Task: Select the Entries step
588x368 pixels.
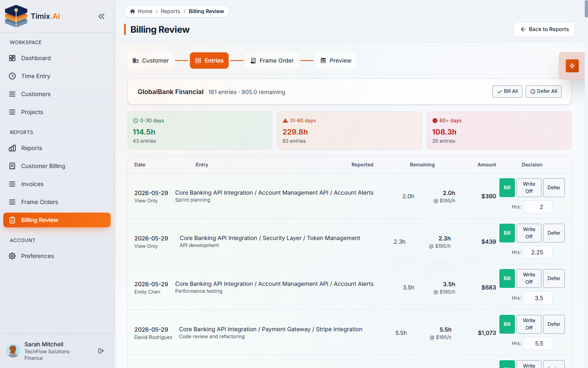Action: click(209, 61)
